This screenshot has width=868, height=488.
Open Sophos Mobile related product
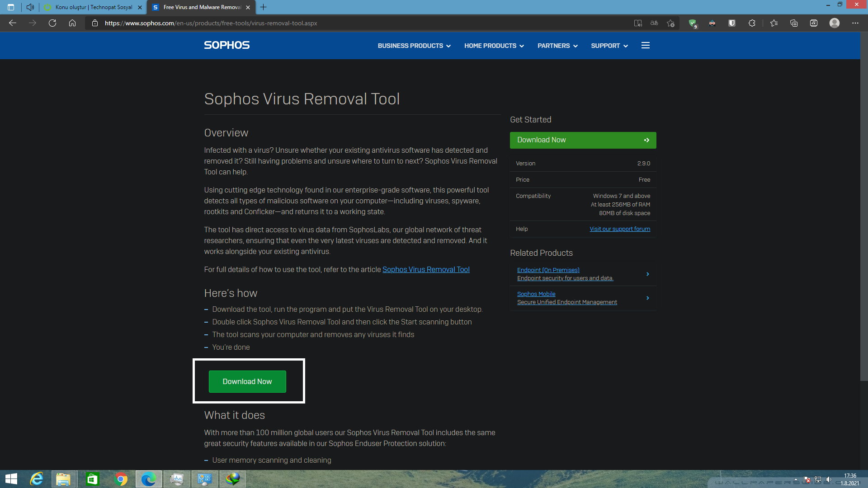pyautogui.click(x=536, y=294)
